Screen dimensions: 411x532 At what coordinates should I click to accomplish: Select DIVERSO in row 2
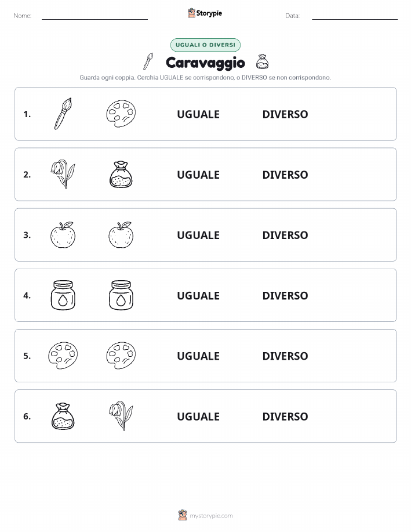pos(285,175)
